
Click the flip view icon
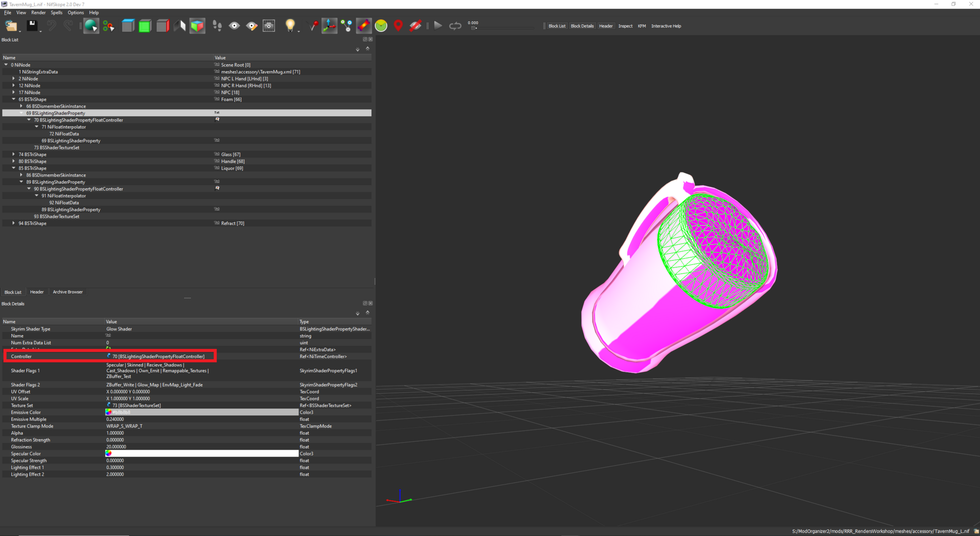tap(180, 25)
